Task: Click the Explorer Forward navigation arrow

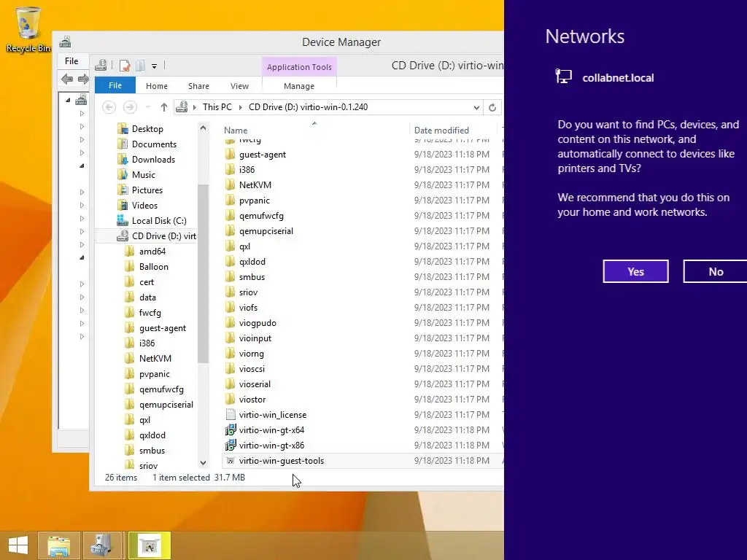Action: pos(130,107)
